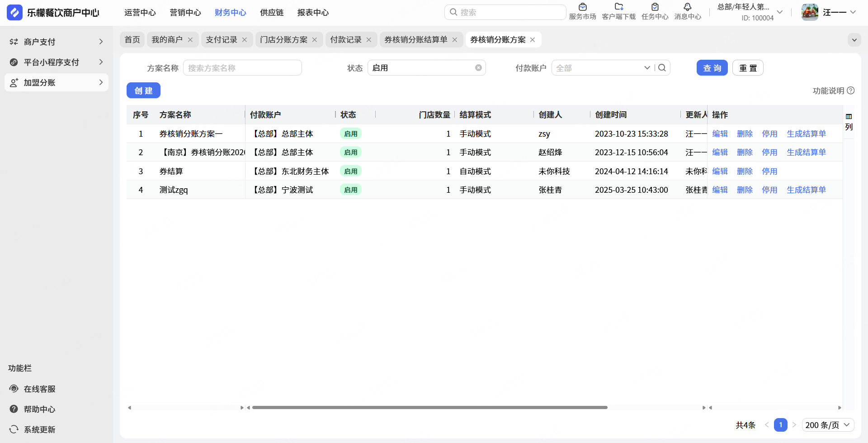Close the 券核销分账结算单 tab
The height and width of the screenshot is (443, 868).
click(x=455, y=40)
